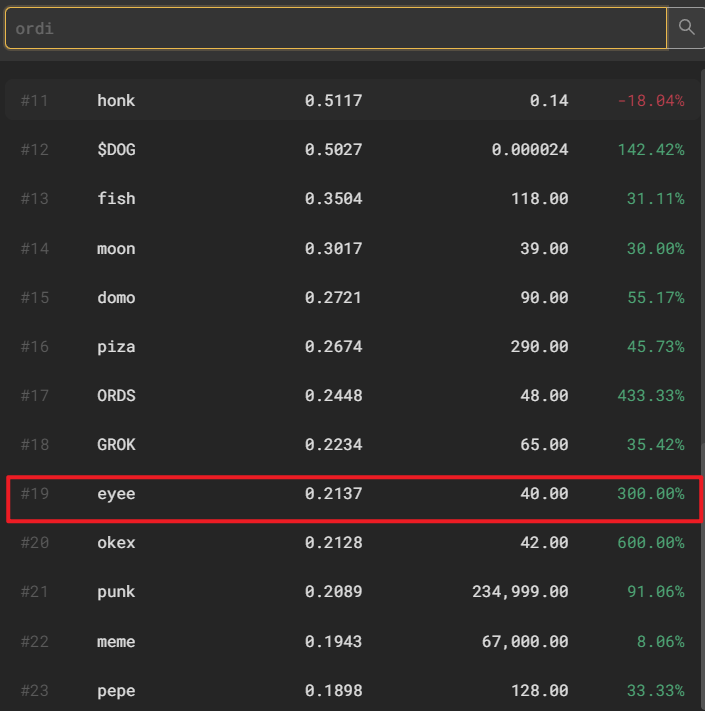Screen dimensions: 705x711
Task: Click punk's 234,999.00 price
Action: (520, 591)
